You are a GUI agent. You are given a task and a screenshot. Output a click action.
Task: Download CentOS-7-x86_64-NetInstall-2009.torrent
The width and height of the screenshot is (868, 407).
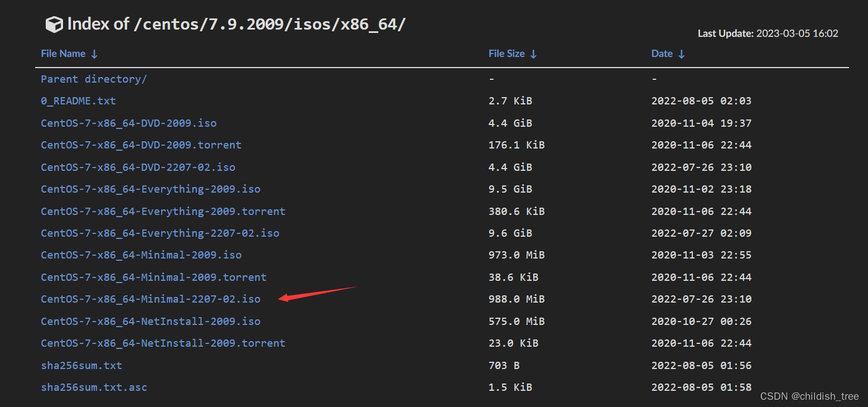[x=163, y=343]
